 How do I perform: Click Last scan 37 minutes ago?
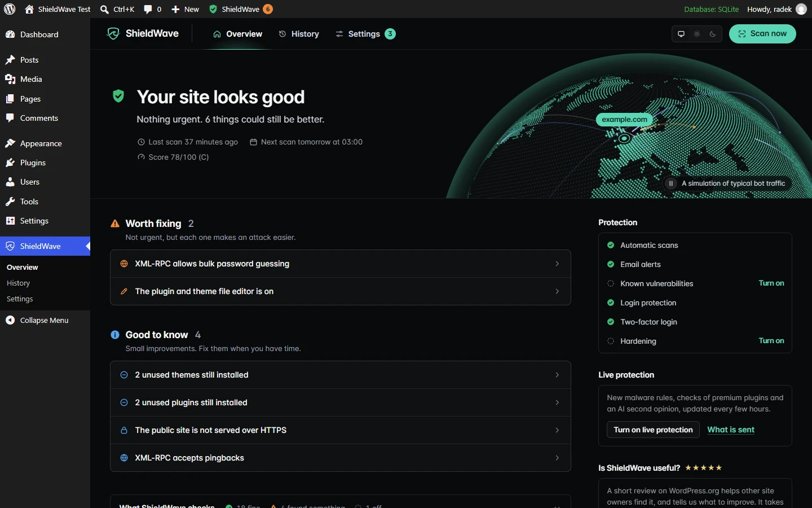tap(188, 142)
